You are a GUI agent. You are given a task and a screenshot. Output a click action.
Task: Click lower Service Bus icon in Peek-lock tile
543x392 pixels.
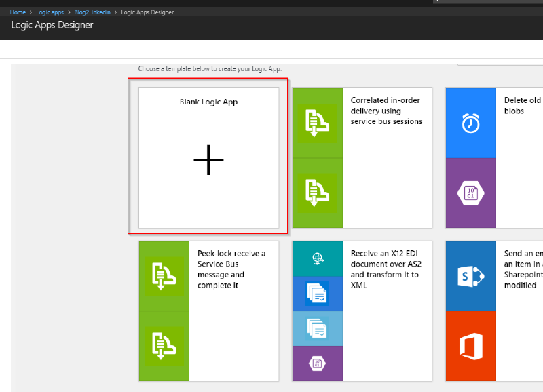point(164,346)
